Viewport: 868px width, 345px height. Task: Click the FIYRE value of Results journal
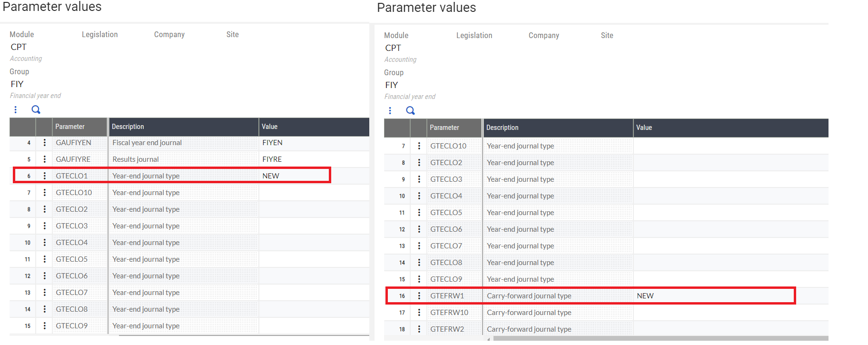272,159
